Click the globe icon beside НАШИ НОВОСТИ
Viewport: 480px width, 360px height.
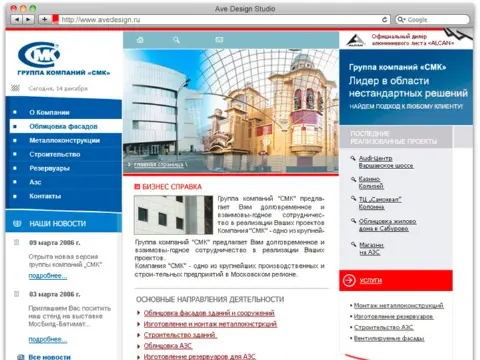(17, 223)
